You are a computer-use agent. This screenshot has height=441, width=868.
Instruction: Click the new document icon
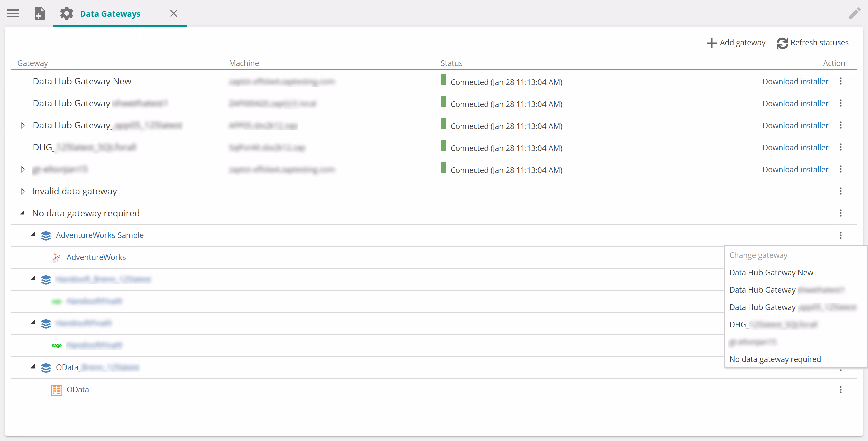(40, 13)
